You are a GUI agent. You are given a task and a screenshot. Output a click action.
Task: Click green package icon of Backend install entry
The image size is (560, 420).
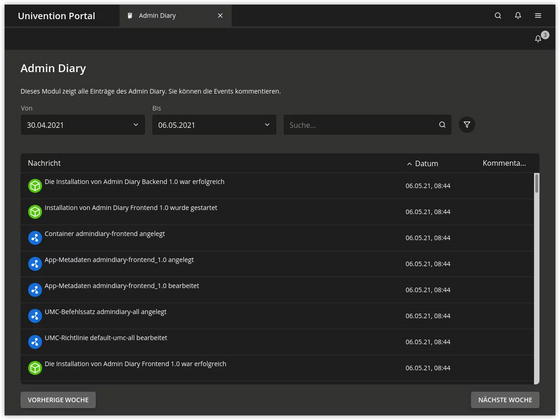[35, 186]
